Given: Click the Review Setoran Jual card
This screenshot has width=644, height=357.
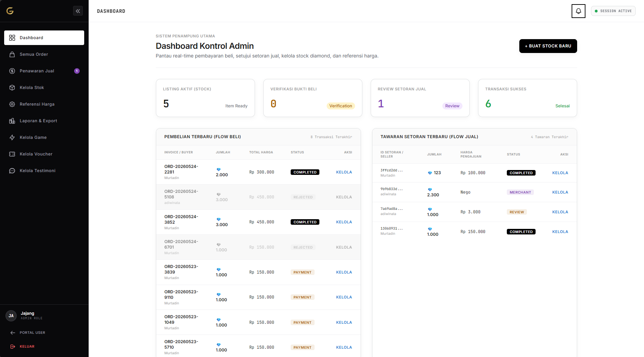Looking at the screenshot, I should tap(420, 98).
